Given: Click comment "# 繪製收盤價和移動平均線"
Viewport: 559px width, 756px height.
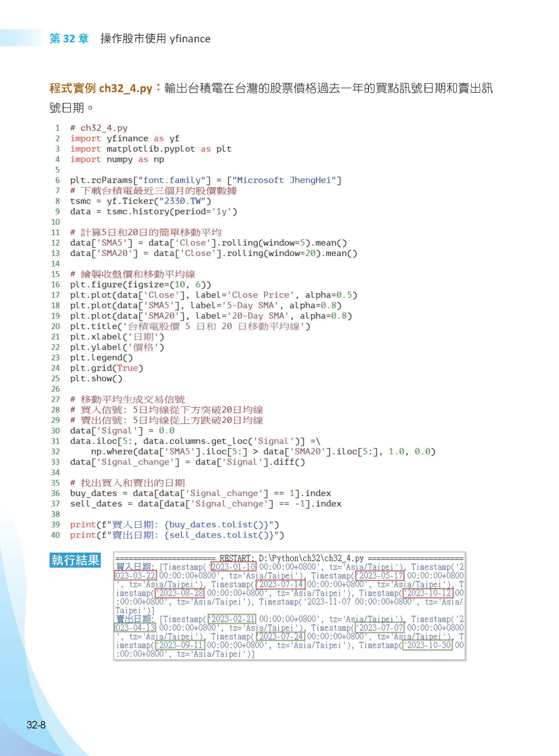Looking at the screenshot, I should [x=133, y=274].
